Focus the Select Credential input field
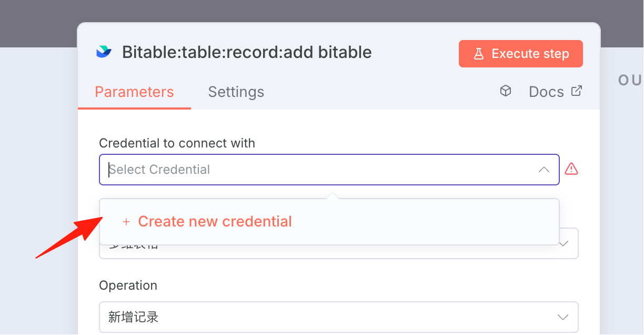Viewport: 644px width, 335px height. click(329, 170)
